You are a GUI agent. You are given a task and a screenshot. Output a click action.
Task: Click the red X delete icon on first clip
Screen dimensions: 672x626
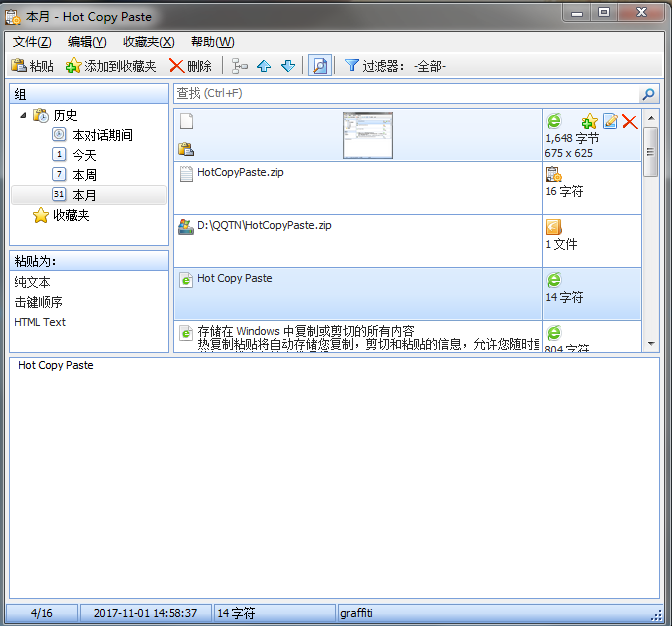pos(630,121)
